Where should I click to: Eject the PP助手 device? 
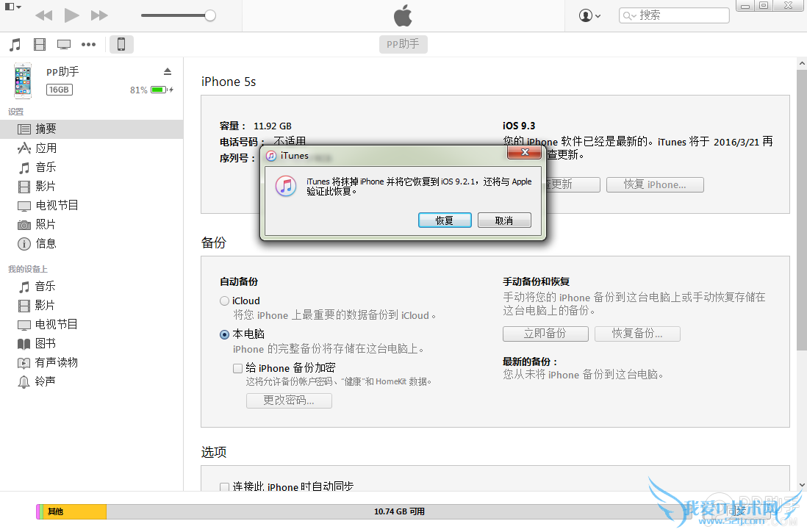click(167, 71)
